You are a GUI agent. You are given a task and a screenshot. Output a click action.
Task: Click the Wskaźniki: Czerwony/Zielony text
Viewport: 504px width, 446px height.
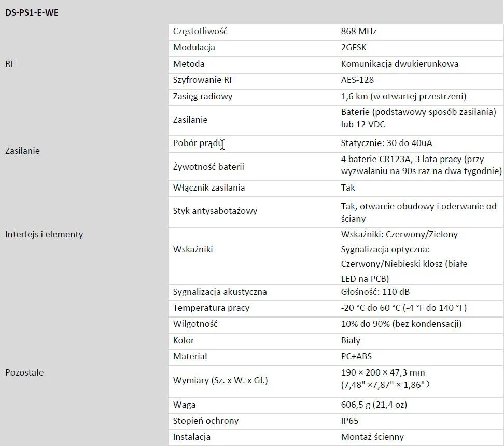click(399, 234)
